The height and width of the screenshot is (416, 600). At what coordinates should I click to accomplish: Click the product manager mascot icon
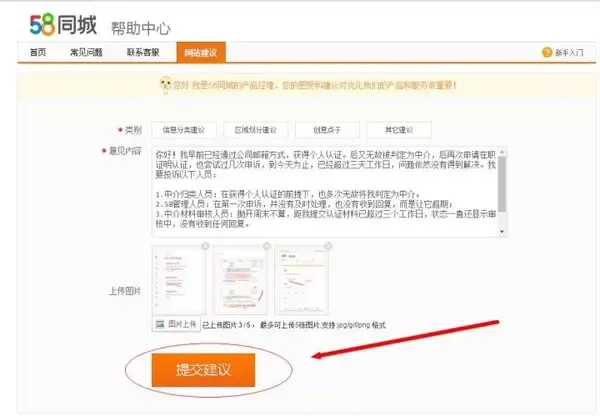tap(165, 85)
